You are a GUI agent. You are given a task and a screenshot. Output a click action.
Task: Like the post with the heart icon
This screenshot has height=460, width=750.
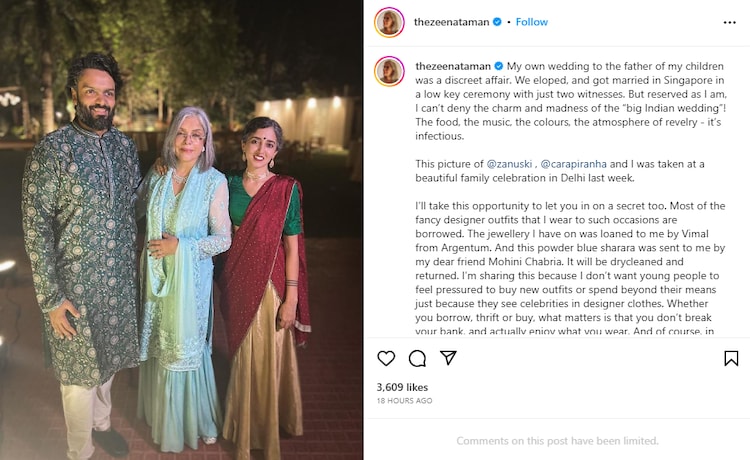pyautogui.click(x=386, y=358)
